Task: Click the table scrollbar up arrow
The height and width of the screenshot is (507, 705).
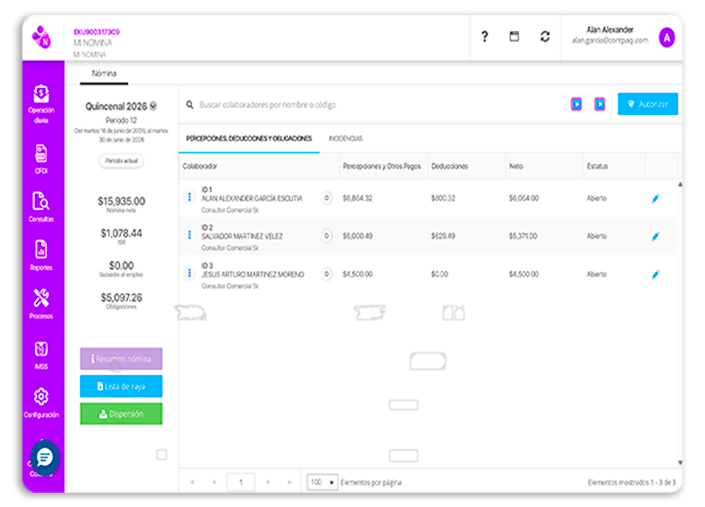Action: [680, 184]
